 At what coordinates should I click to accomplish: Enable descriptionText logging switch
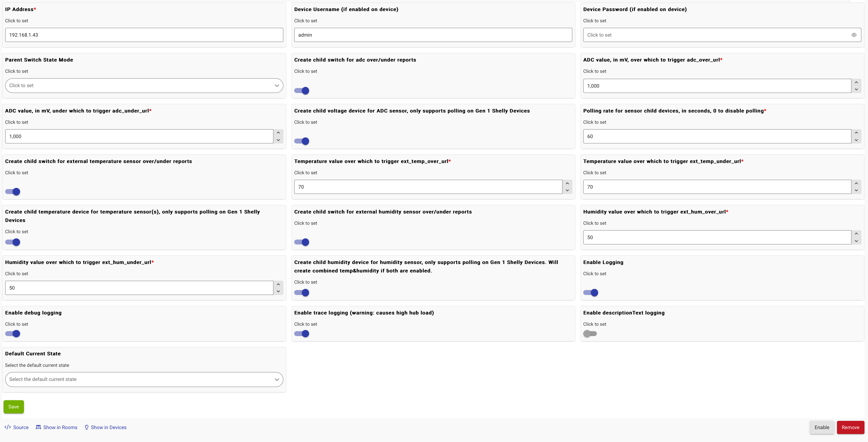pos(590,334)
